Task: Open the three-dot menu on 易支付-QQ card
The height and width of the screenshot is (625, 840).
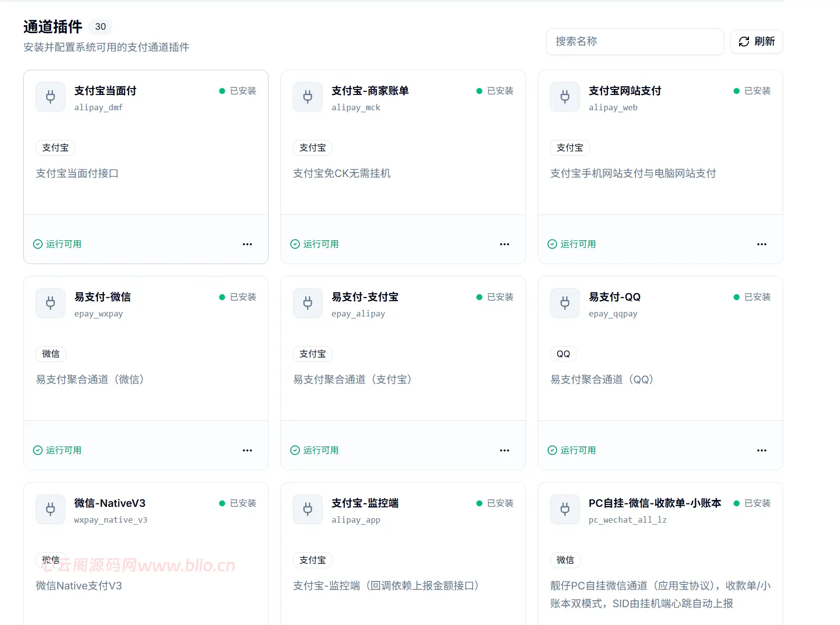Action: [x=762, y=450]
